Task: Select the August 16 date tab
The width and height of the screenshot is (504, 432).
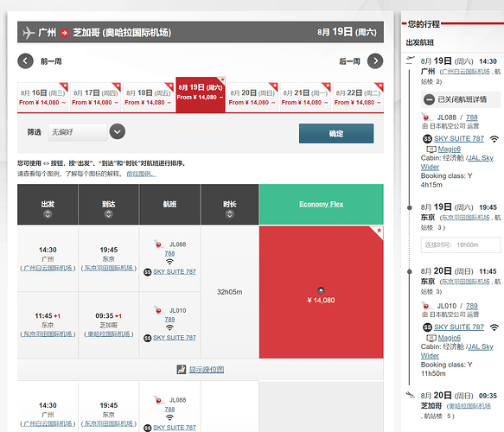Action: click(42, 98)
